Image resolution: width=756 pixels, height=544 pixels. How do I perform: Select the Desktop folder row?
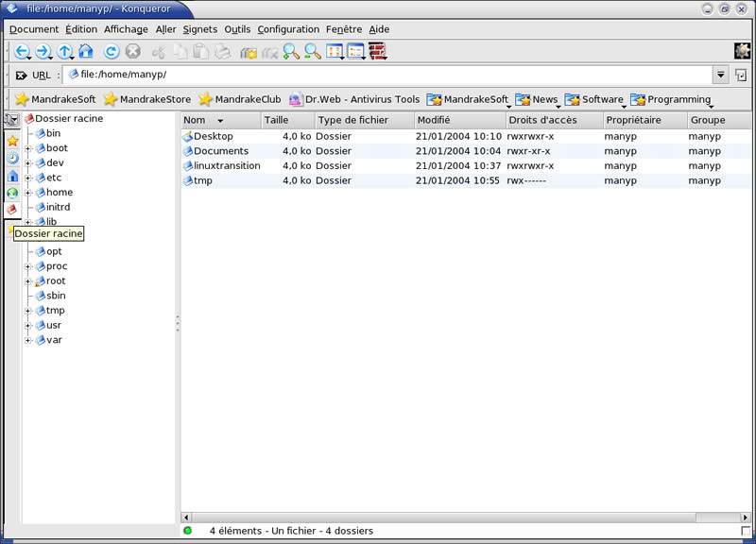click(x=466, y=136)
